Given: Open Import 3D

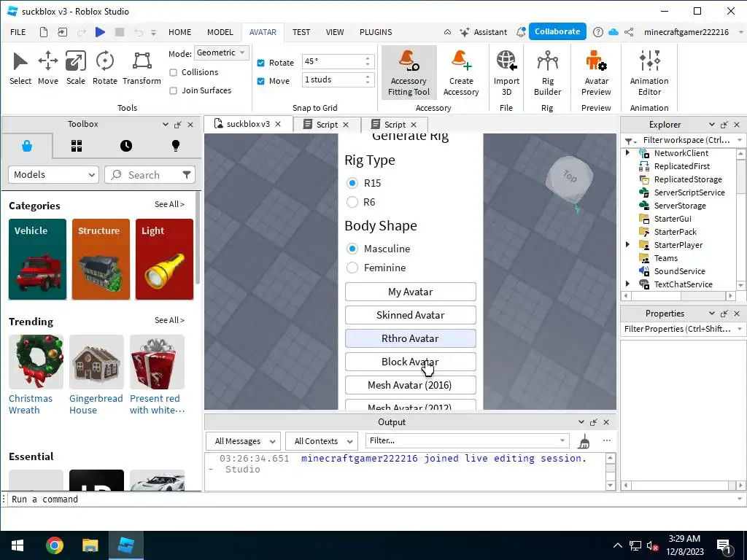Looking at the screenshot, I should tap(506, 72).
